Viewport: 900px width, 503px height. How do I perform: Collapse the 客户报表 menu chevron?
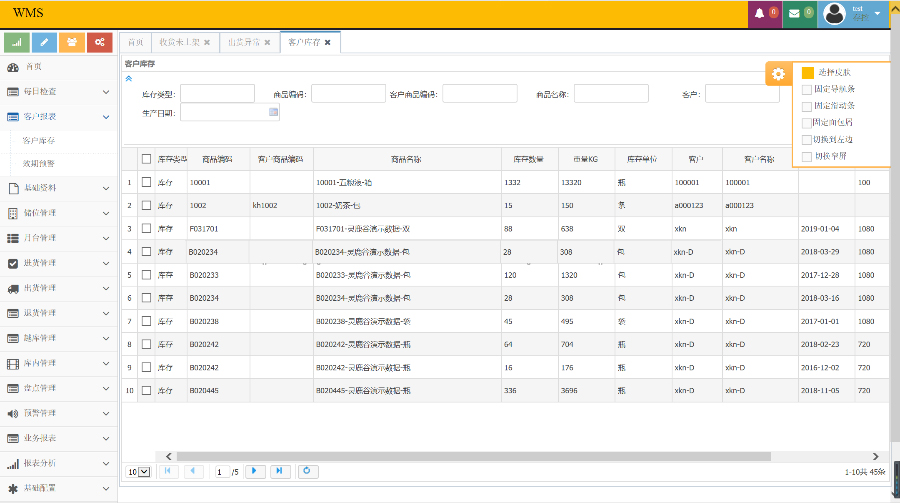coord(106,117)
